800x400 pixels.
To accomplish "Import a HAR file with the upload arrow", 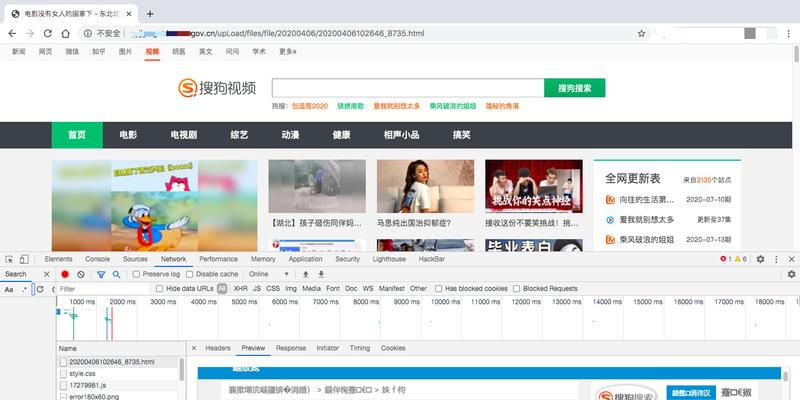I will pos(306,274).
